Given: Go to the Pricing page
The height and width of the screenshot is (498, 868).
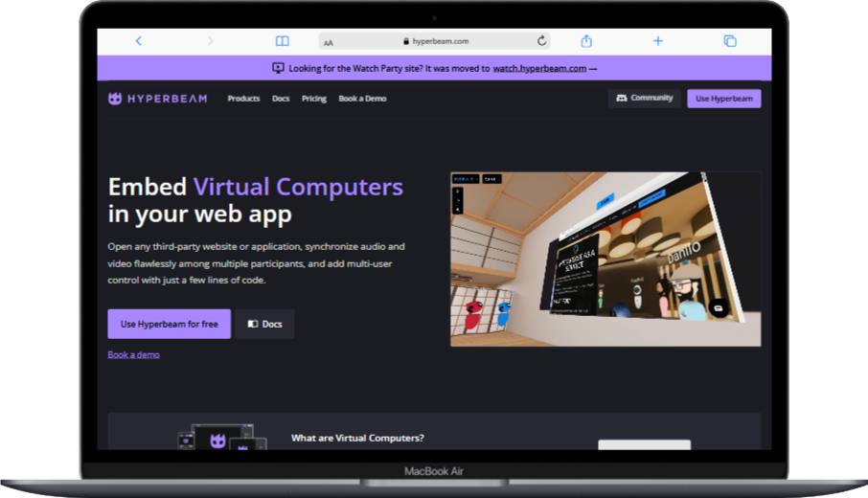Looking at the screenshot, I should (x=314, y=99).
